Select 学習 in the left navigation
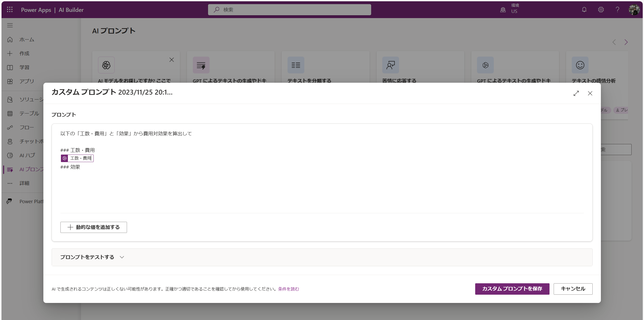Image resolution: width=644 pixels, height=320 pixels. pos(24,67)
